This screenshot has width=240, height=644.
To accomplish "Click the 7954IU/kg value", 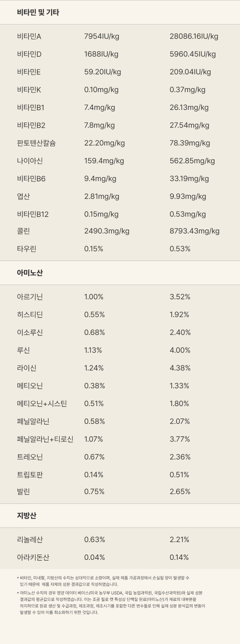I will (102, 36).
